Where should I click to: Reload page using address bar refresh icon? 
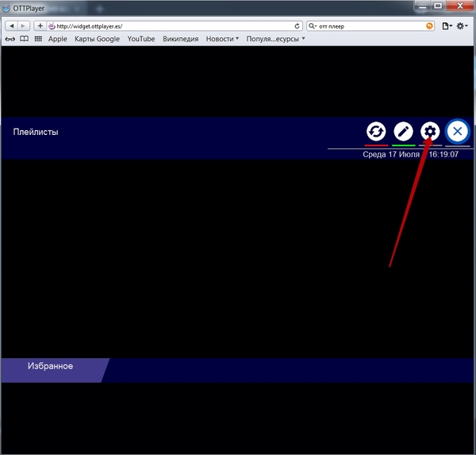[297, 26]
